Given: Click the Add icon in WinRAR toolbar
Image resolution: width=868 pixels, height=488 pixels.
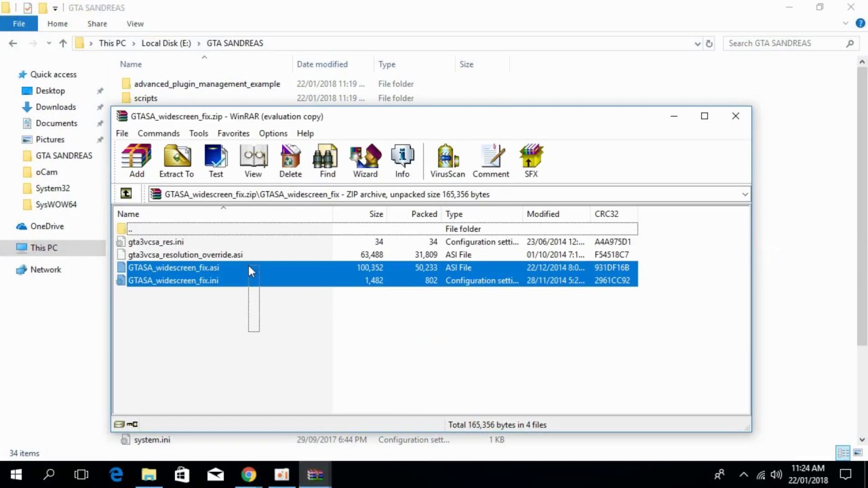Looking at the screenshot, I should [136, 161].
